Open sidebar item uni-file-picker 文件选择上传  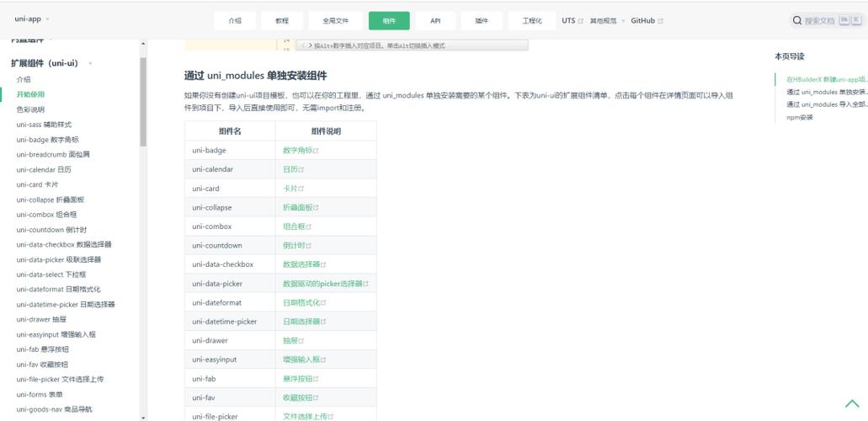[60, 379]
